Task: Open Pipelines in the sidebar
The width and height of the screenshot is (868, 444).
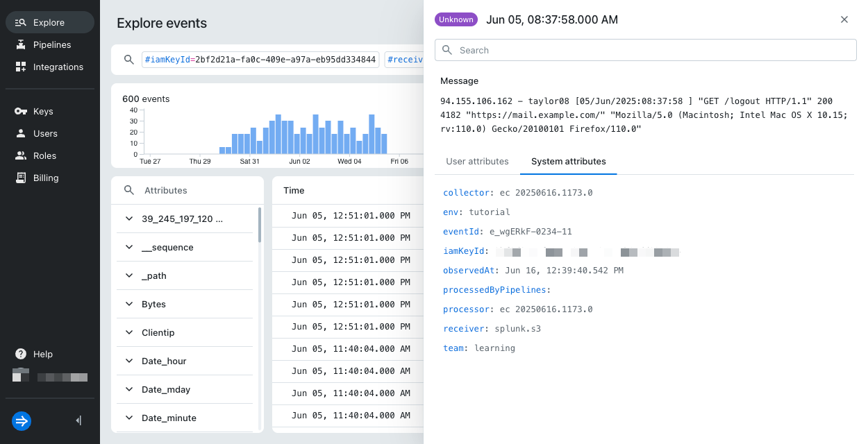Action: [50, 44]
